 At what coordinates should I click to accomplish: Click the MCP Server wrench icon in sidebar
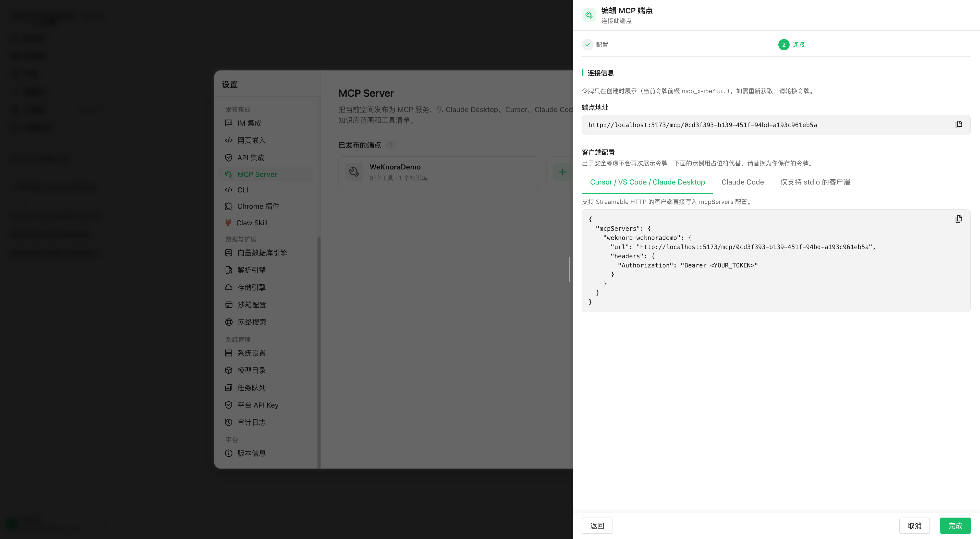[x=229, y=174]
